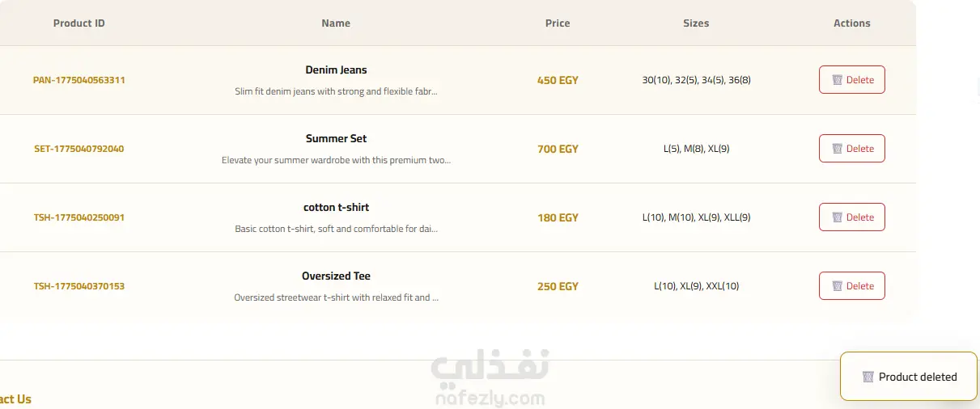Click the cotton t-shirt product name
Image resolution: width=980 pixels, height=409 pixels.
337,208
